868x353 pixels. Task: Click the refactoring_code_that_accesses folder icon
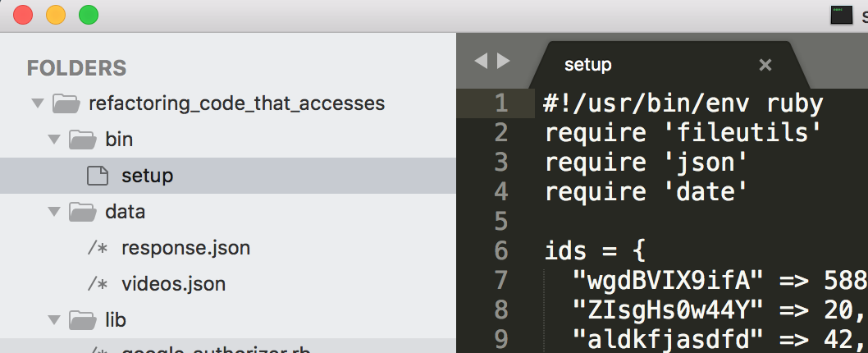point(66,103)
